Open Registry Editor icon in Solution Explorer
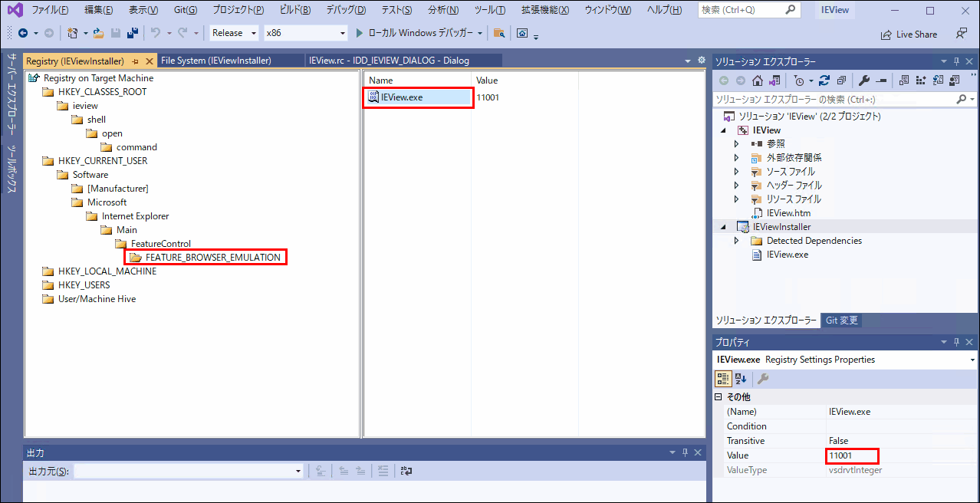 921,81
